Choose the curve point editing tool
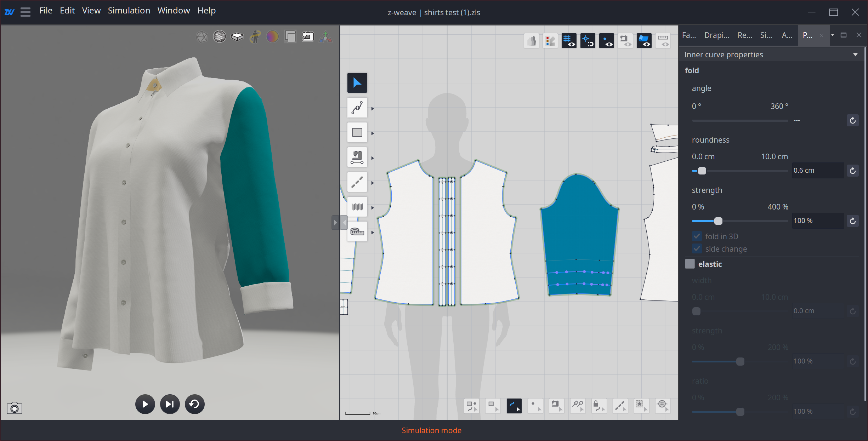868x441 pixels. pyautogui.click(x=357, y=108)
